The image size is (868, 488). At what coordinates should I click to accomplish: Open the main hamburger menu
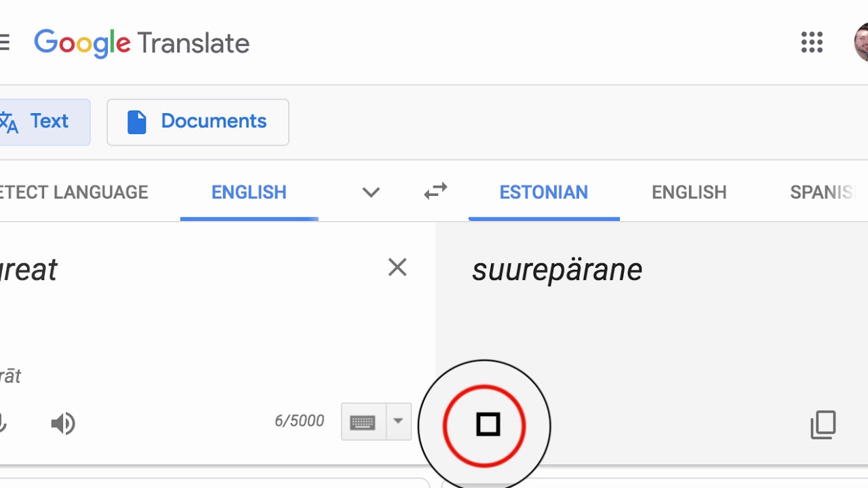tap(4, 43)
